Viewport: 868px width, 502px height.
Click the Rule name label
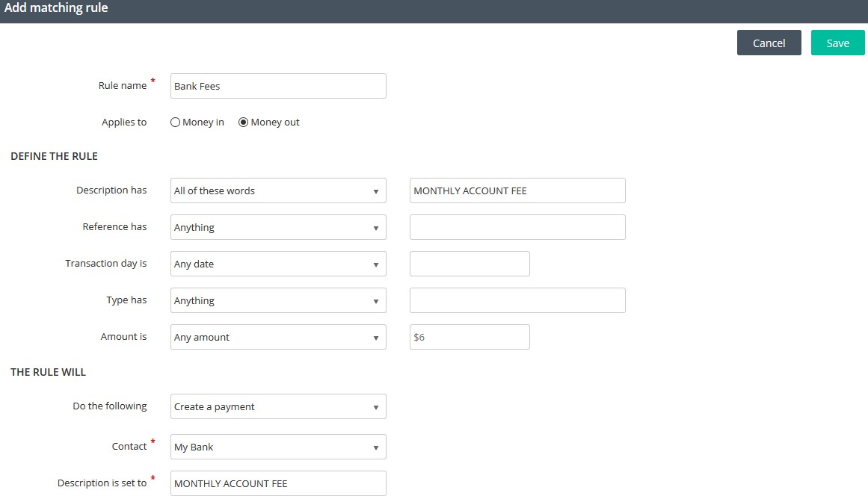tap(123, 85)
